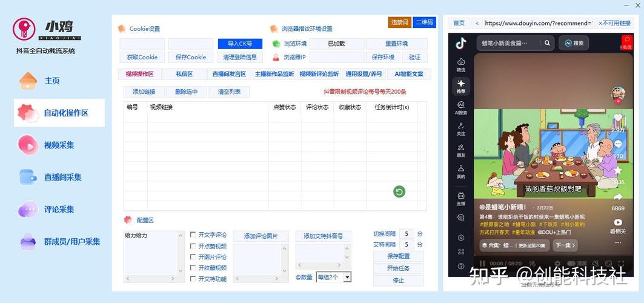Click the Douyin search magnifier icon
Viewport: 644px width, 303px height.
[547, 43]
